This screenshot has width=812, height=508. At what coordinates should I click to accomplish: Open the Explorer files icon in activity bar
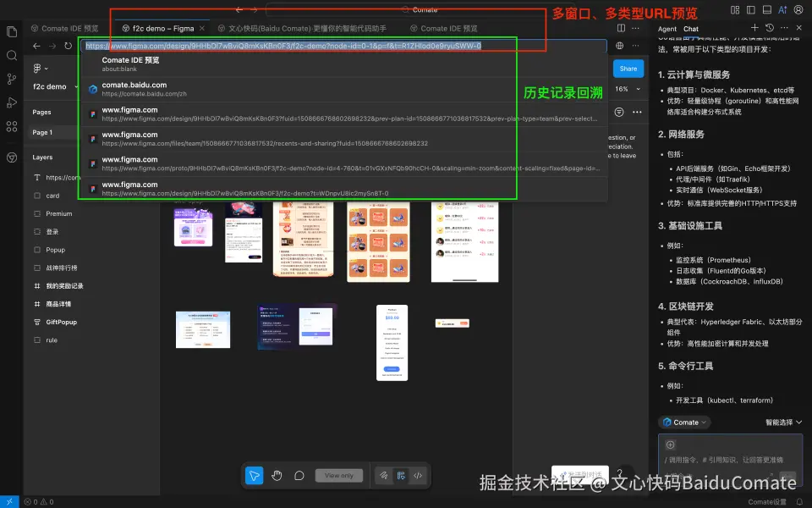click(x=11, y=32)
